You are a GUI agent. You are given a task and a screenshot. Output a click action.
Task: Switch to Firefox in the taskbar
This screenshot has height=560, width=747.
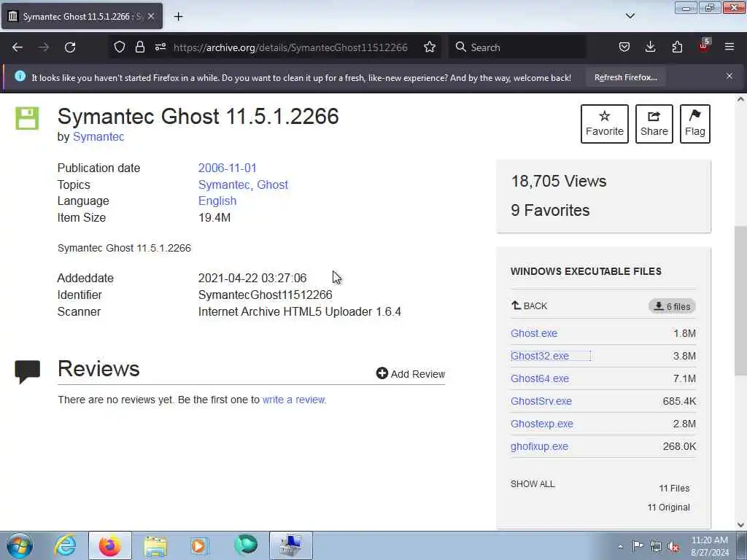tap(110, 545)
